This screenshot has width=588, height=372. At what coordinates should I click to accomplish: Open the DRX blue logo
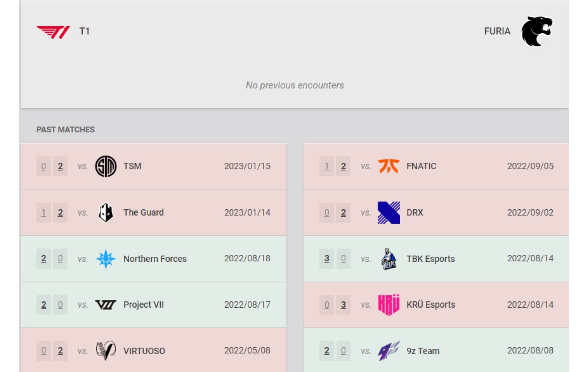click(x=389, y=212)
